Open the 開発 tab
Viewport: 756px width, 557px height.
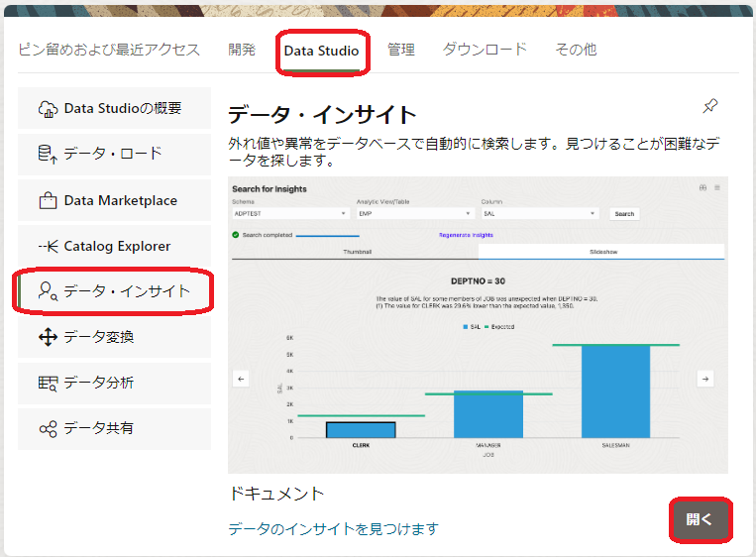tap(242, 50)
